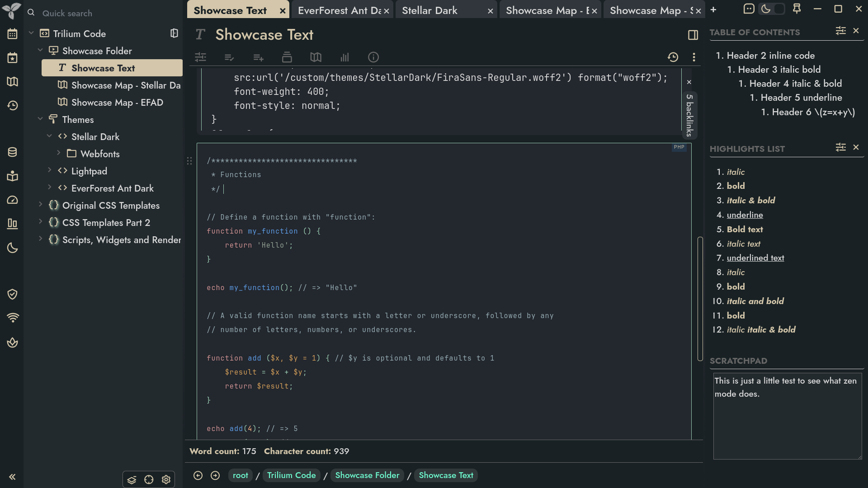
Task: Open note info icon in ribbon
Action: click(373, 57)
